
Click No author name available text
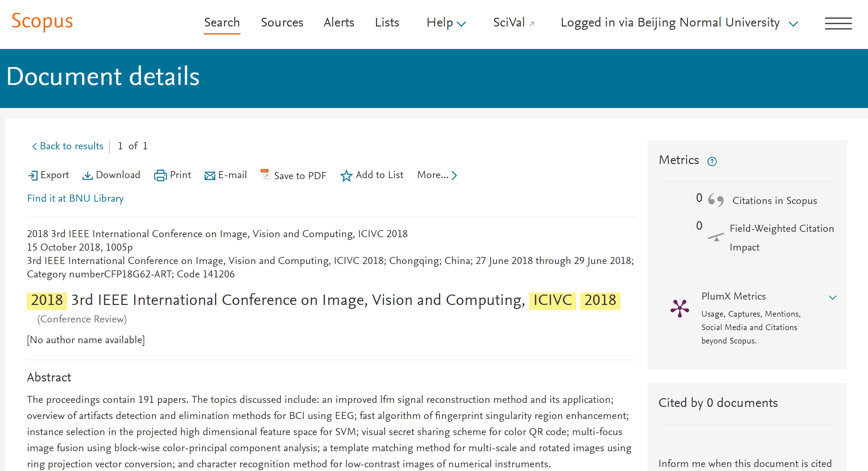tap(86, 340)
